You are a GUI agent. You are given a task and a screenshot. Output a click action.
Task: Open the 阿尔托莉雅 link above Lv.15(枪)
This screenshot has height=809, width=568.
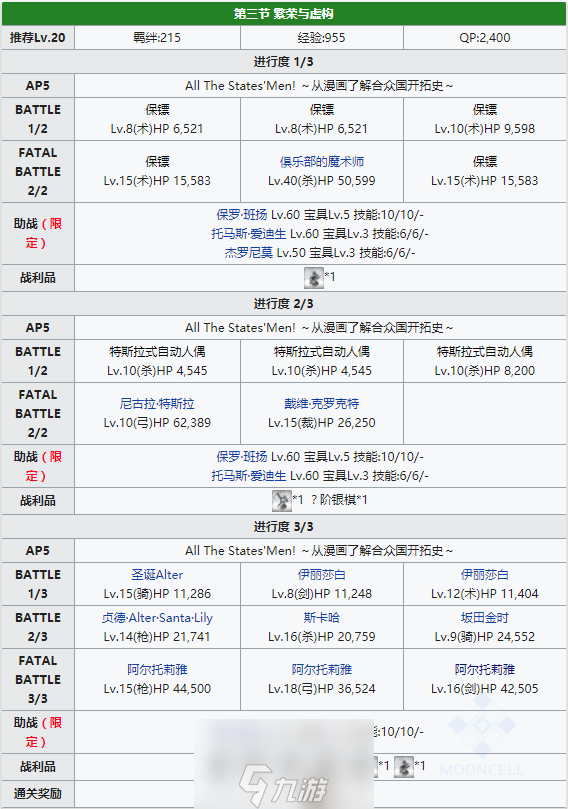(x=157, y=670)
